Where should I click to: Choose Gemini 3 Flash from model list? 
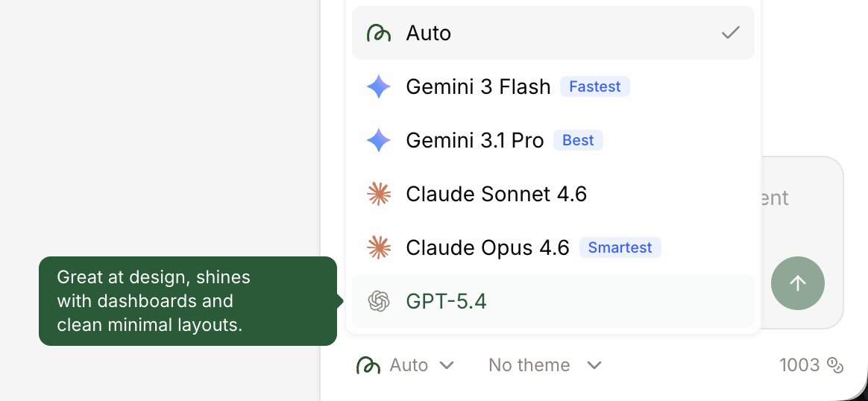point(553,87)
